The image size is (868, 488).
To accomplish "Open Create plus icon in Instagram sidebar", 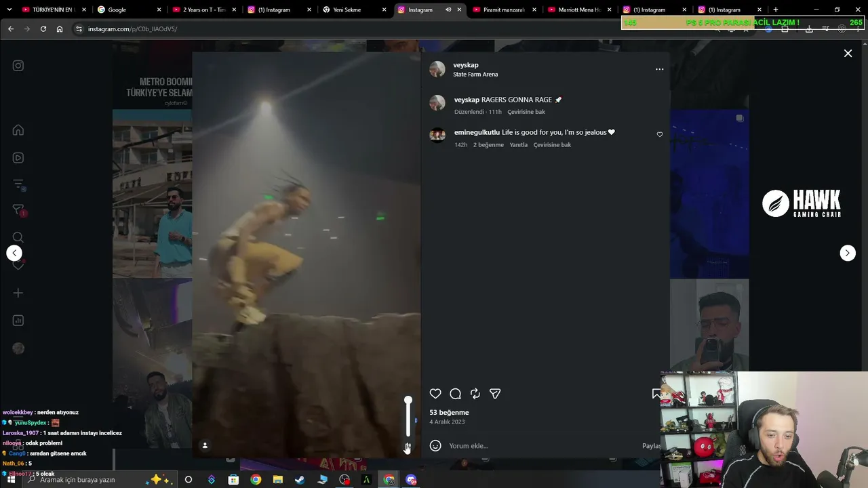I will pyautogui.click(x=18, y=293).
